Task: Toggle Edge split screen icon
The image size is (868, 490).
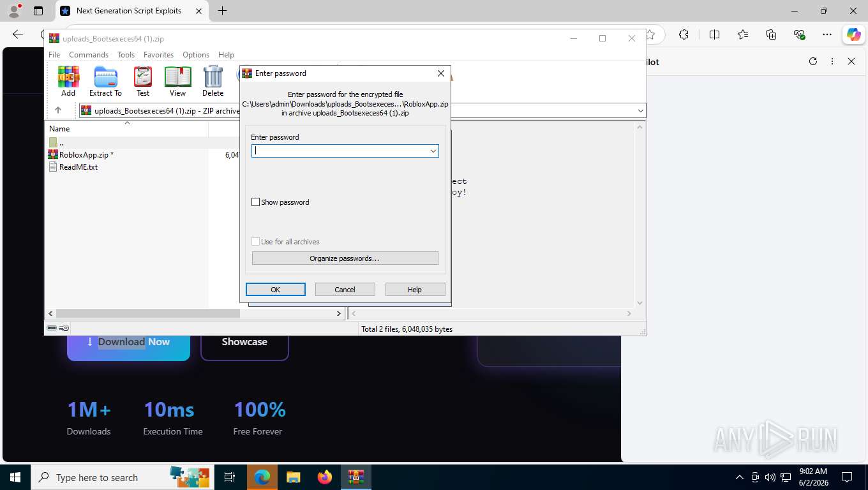Action: (x=714, y=34)
